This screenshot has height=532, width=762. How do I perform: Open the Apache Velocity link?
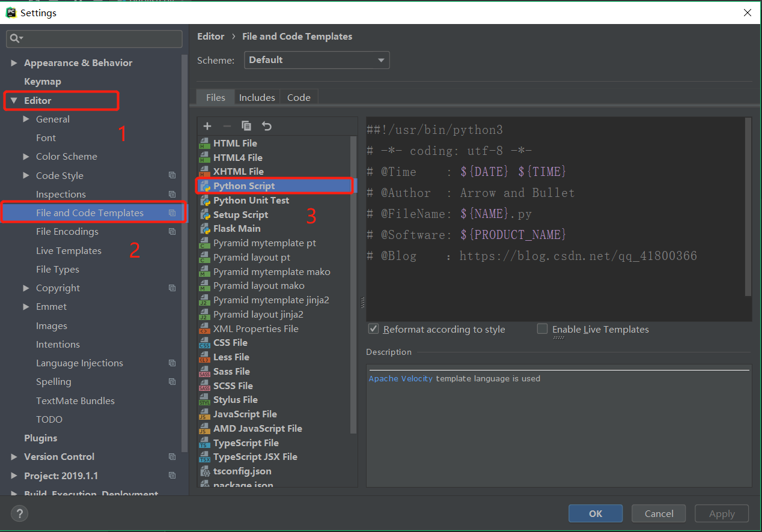point(400,379)
